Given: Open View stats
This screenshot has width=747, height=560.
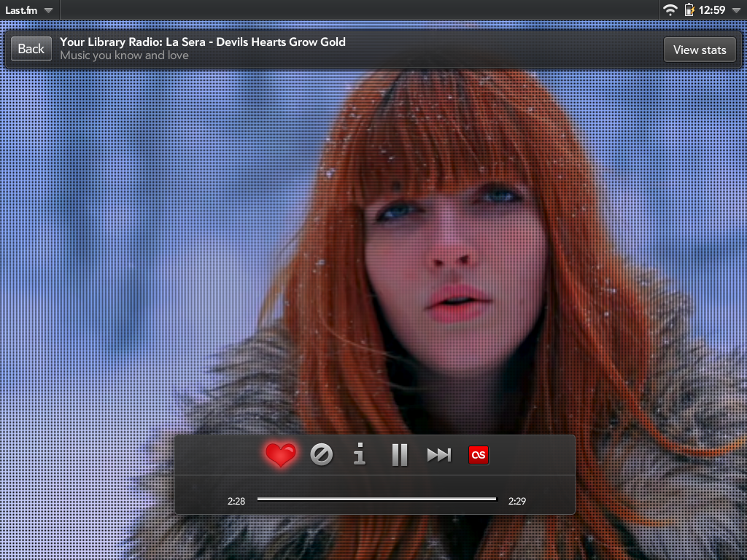Looking at the screenshot, I should tap(700, 50).
